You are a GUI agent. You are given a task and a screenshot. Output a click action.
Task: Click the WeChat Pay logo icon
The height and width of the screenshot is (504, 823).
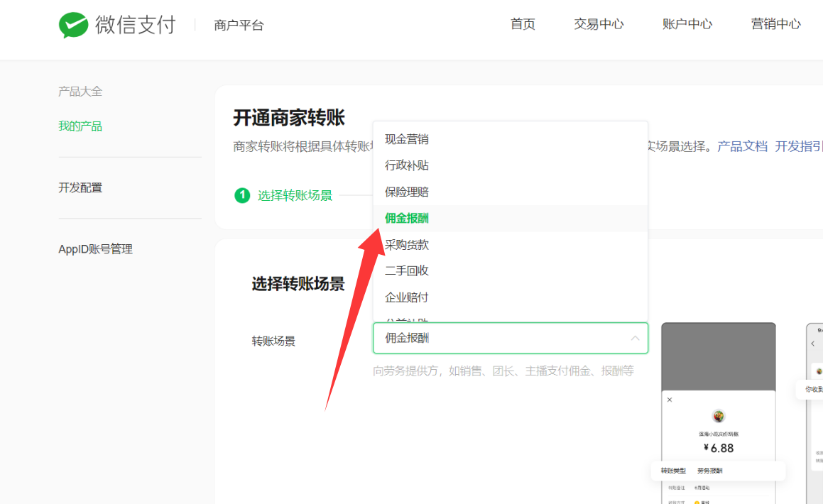(x=73, y=25)
